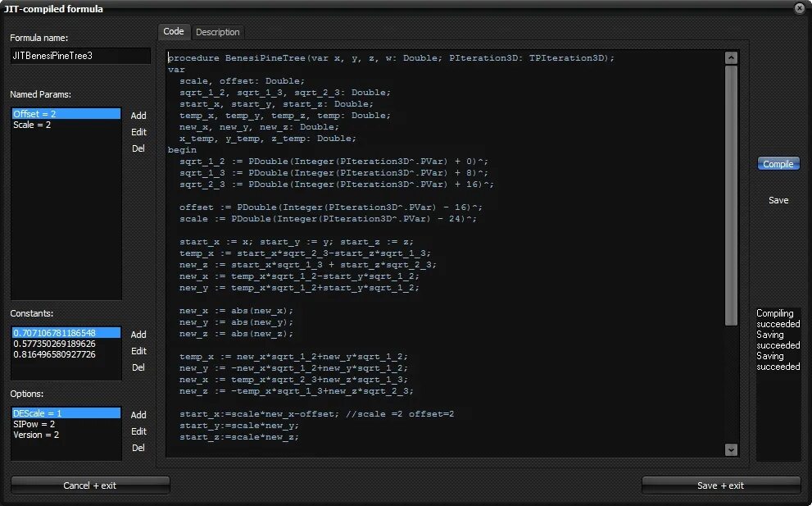The height and width of the screenshot is (506, 812).
Task: Click the Save button under Compile
Action: pyautogui.click(x=778, y=200)
